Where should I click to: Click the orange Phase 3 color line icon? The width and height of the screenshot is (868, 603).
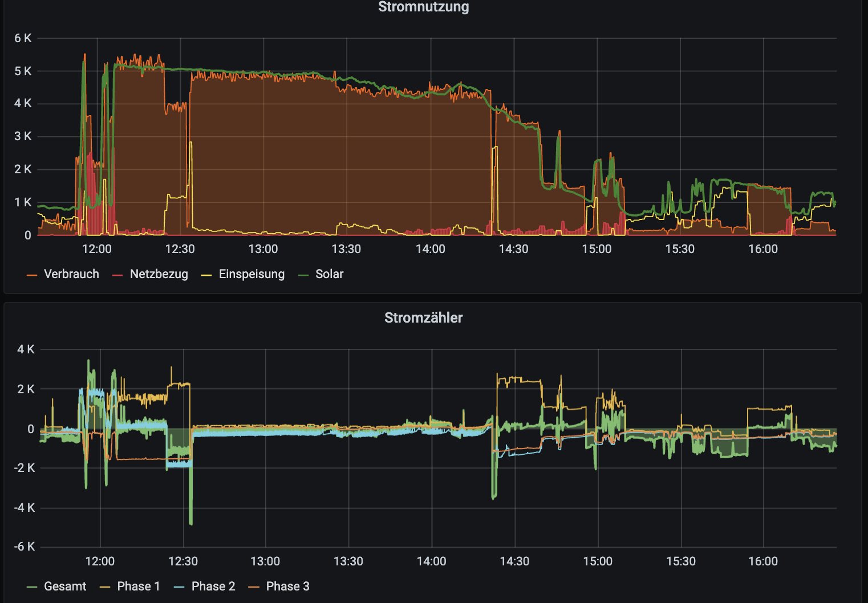click(x=254, y=587)
